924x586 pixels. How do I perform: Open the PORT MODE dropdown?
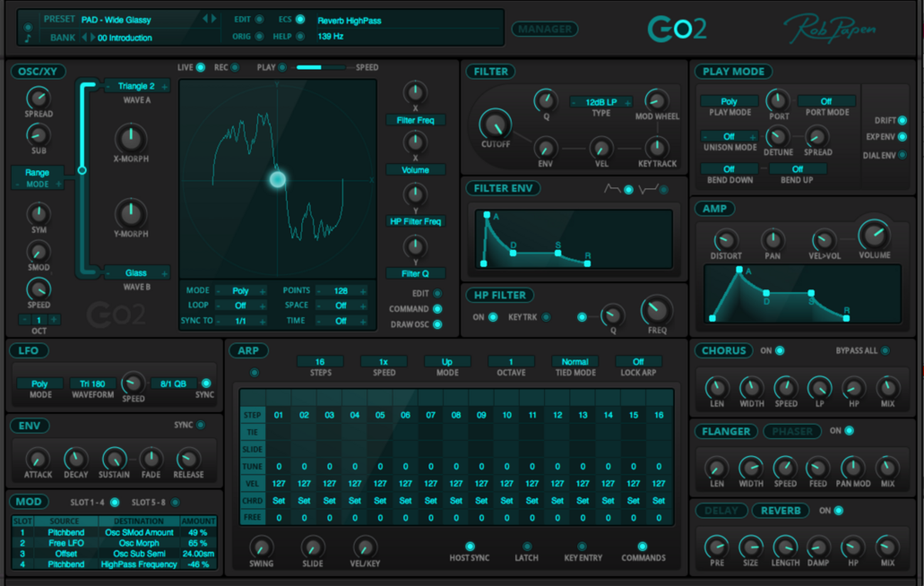point(826,102)
